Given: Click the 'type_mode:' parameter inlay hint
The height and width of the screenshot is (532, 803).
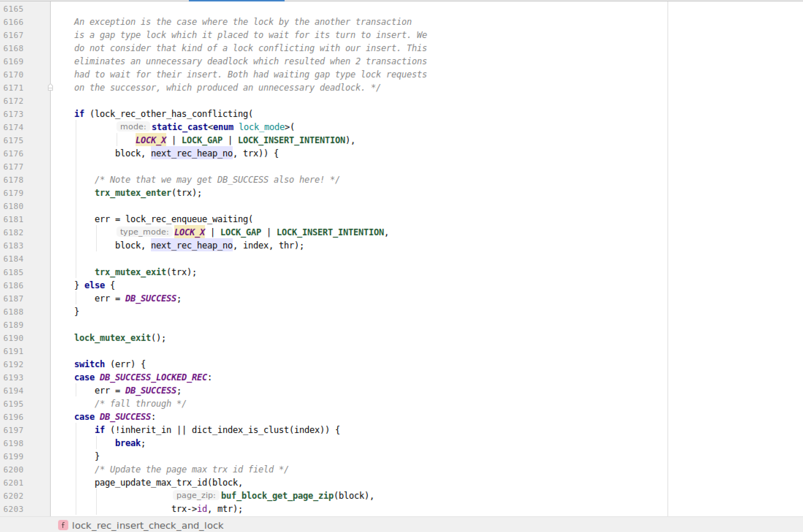Looking at the screenshot, I should coord(144,232).
